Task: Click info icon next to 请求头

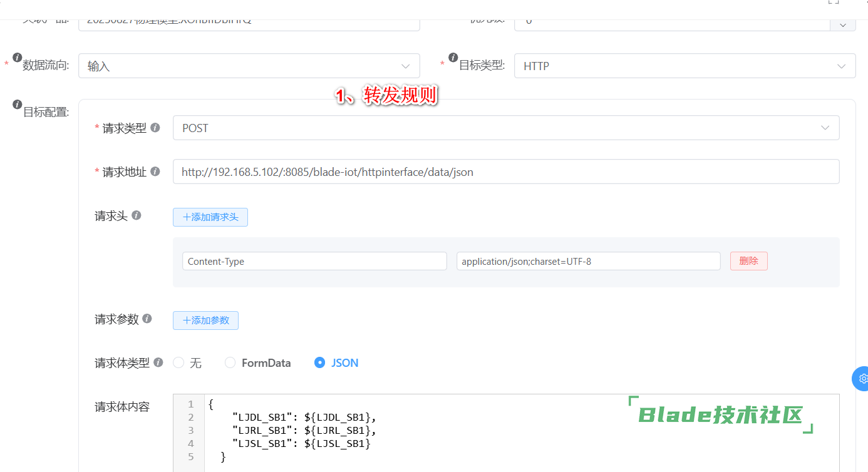Action: tap(136, 215)
